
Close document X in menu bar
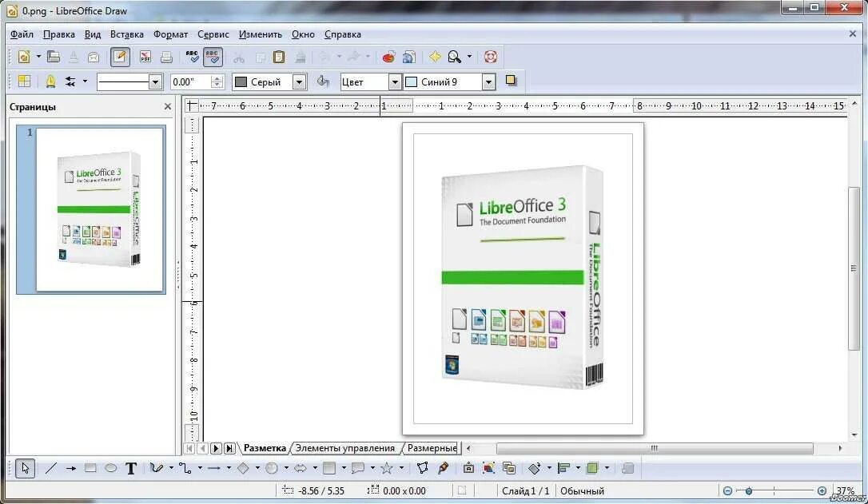(x=853, y=34)
